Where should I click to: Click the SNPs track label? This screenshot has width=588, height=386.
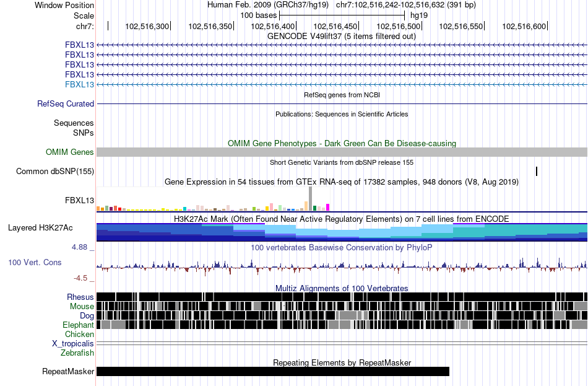pyautogui.click(x=84, y=133)
